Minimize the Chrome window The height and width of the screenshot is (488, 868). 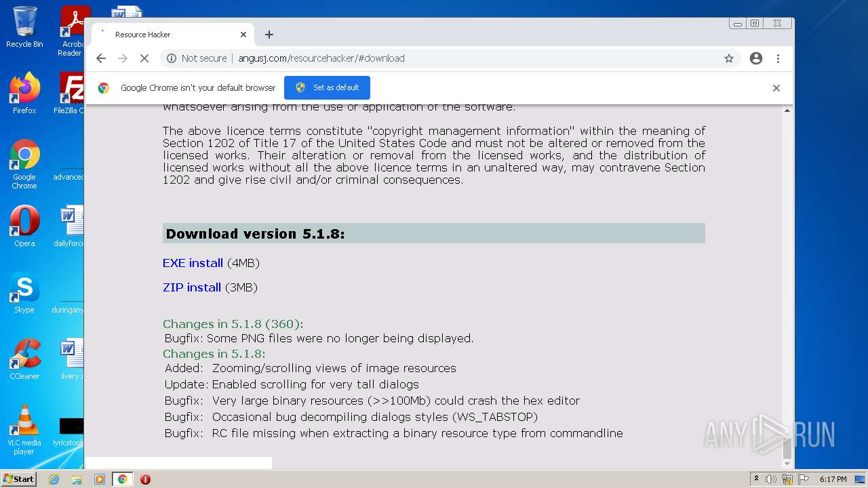tap(738, 24)
